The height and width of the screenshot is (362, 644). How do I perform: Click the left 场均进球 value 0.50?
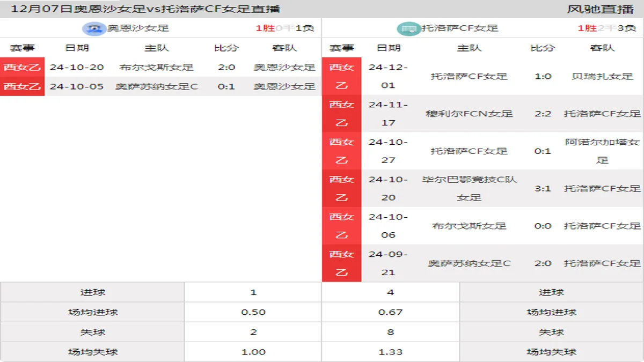[253, 312]
